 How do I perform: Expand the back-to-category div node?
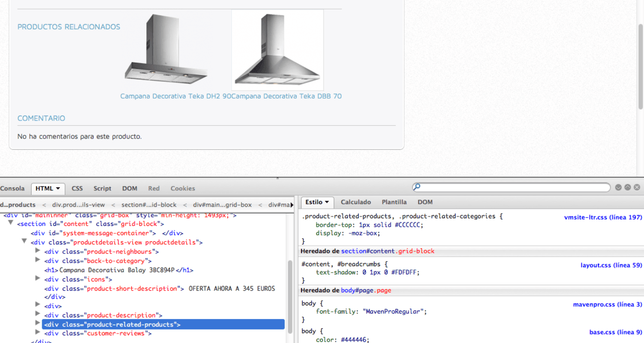tap(38, 260)
